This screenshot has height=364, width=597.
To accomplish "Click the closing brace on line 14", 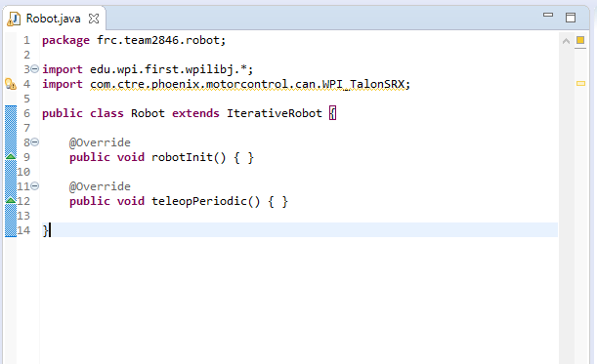I will coord(45,230).
